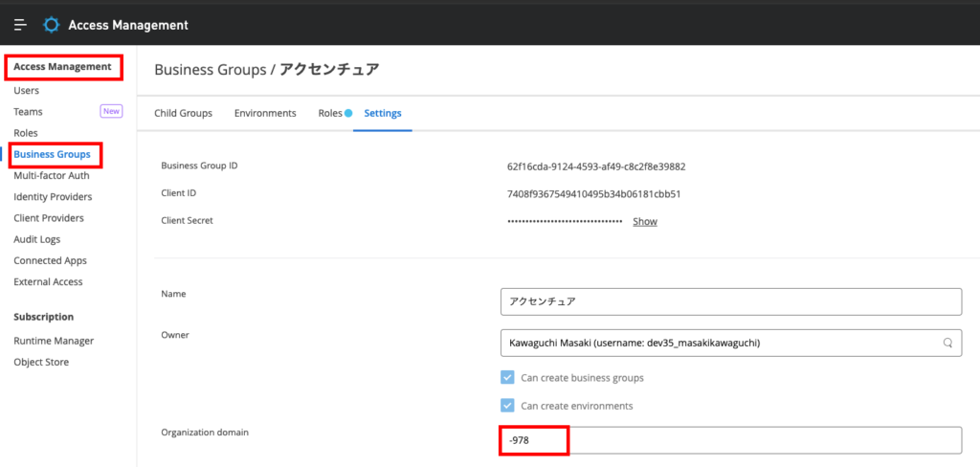Uncheck Can create business groups
Image resolution: width=980 pixels, height=467 pixels.
508,377
